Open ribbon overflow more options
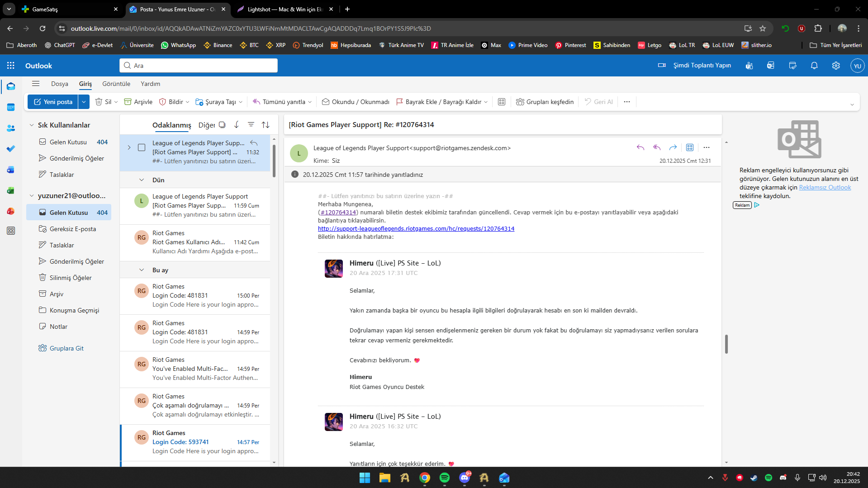This screenshot has width=868, height=488. [627, 102]
